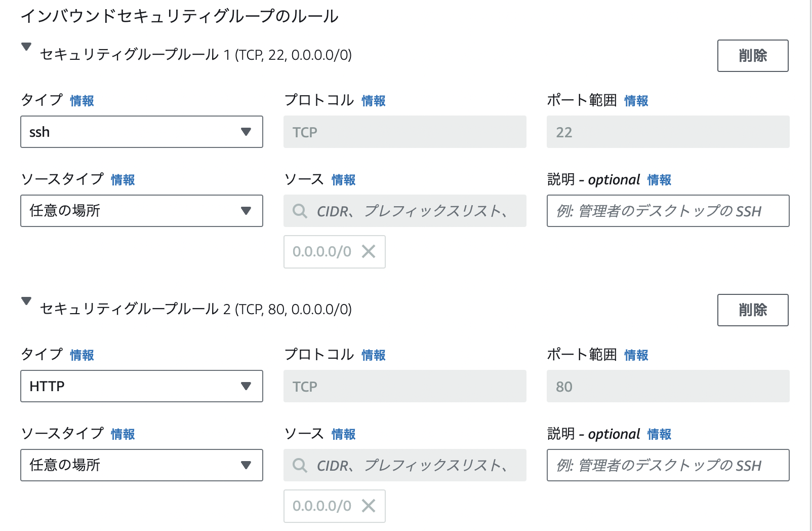The image size is (812, 531).
Task: Remove the 0.0.0.0/0 CIDR chip under rule 2
Action: pos(369,506)
